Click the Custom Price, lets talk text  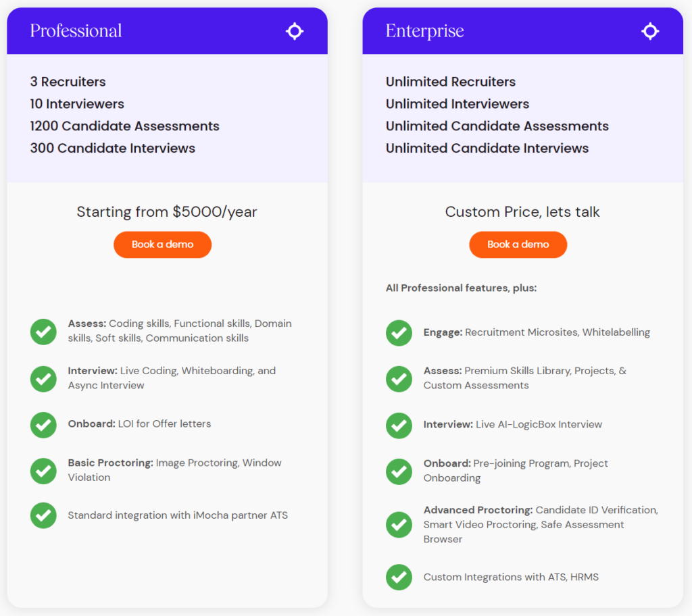(x=522, y=212)
